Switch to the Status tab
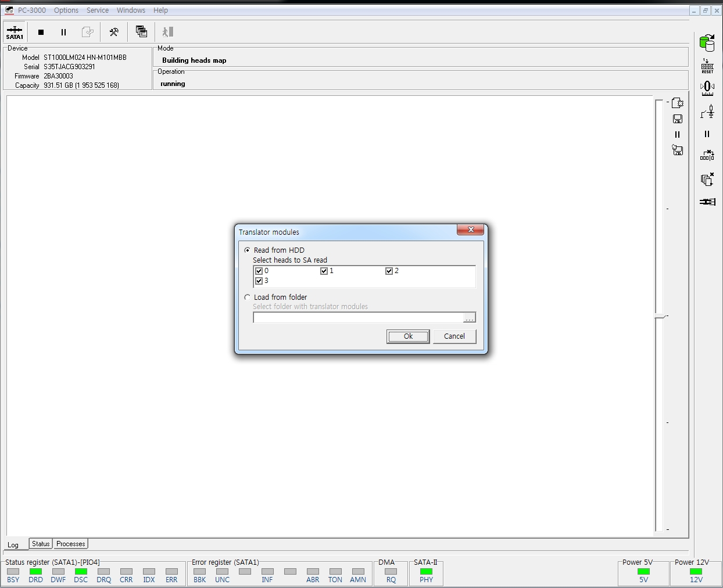 point(41,544)
